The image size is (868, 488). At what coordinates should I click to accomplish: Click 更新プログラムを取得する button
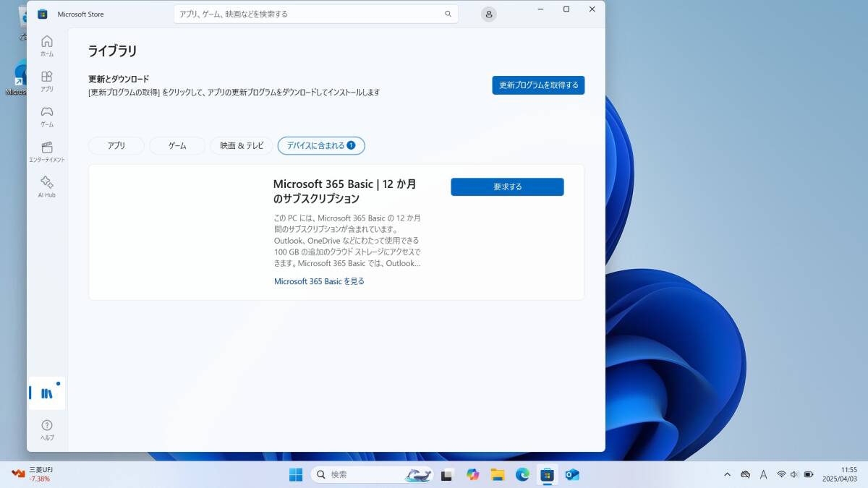coord(538,85)
